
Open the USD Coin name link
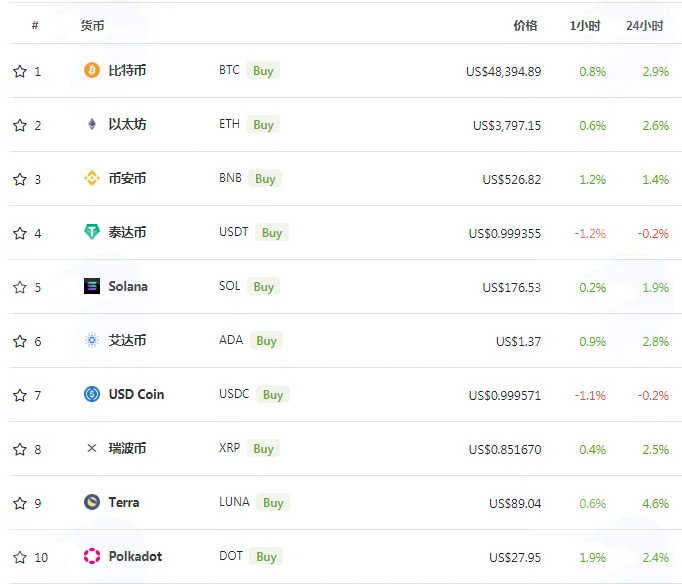tap(136, 394)
